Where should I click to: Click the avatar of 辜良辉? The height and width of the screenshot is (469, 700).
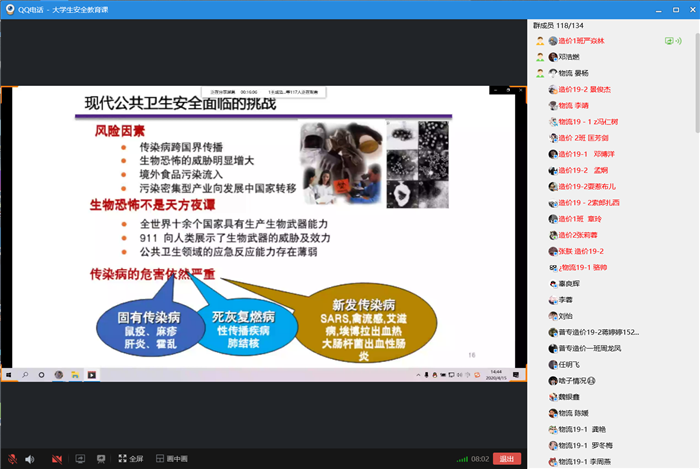click(553, 284)
